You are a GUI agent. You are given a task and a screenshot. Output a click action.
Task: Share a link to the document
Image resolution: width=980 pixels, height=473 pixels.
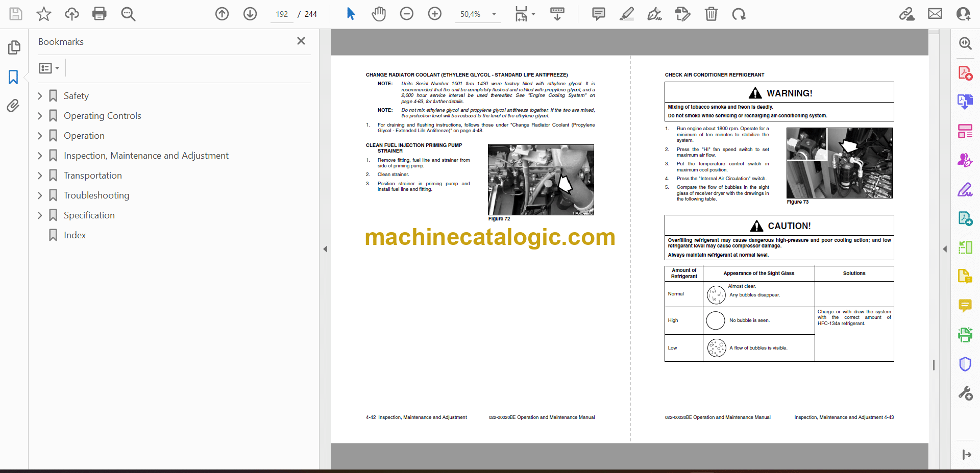[x=907, y=14]
